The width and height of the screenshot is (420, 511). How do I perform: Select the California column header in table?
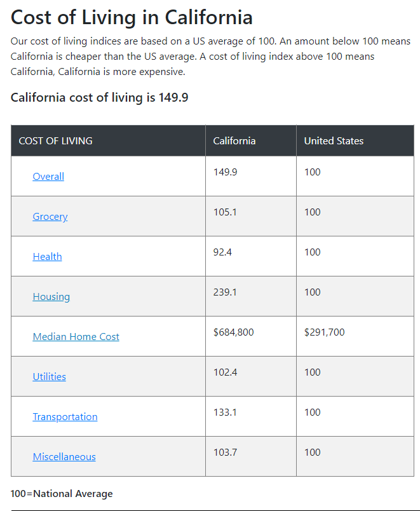(234, 141)
